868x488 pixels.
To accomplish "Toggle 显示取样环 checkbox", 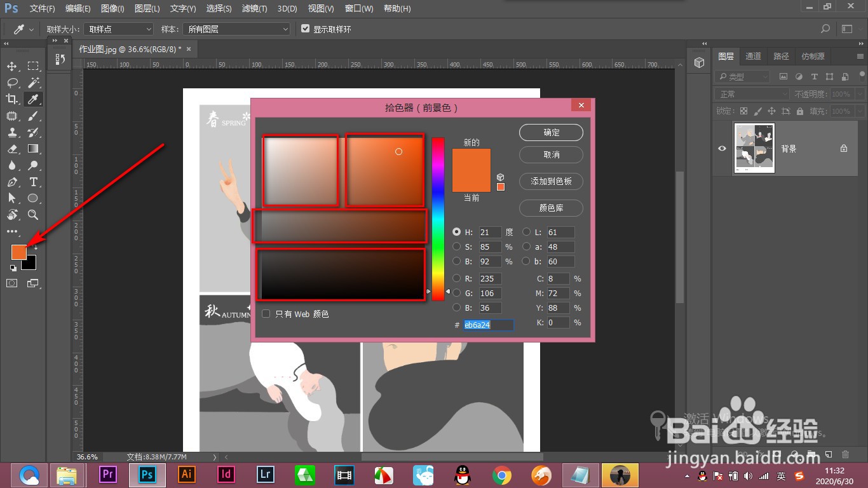I will point(305,29).
